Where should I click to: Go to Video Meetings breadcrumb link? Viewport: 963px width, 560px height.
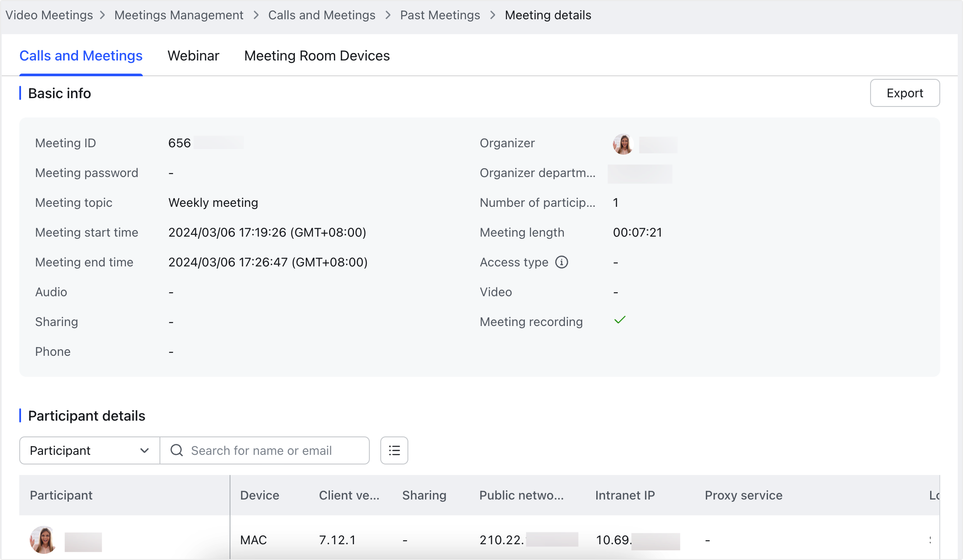[x=49, y=15]
